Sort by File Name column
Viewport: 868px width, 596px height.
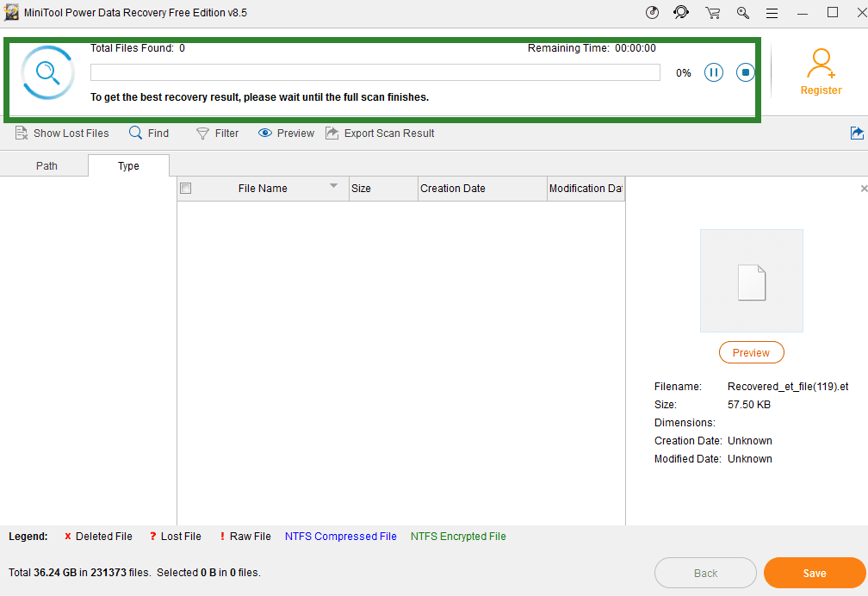pos(263,189)
